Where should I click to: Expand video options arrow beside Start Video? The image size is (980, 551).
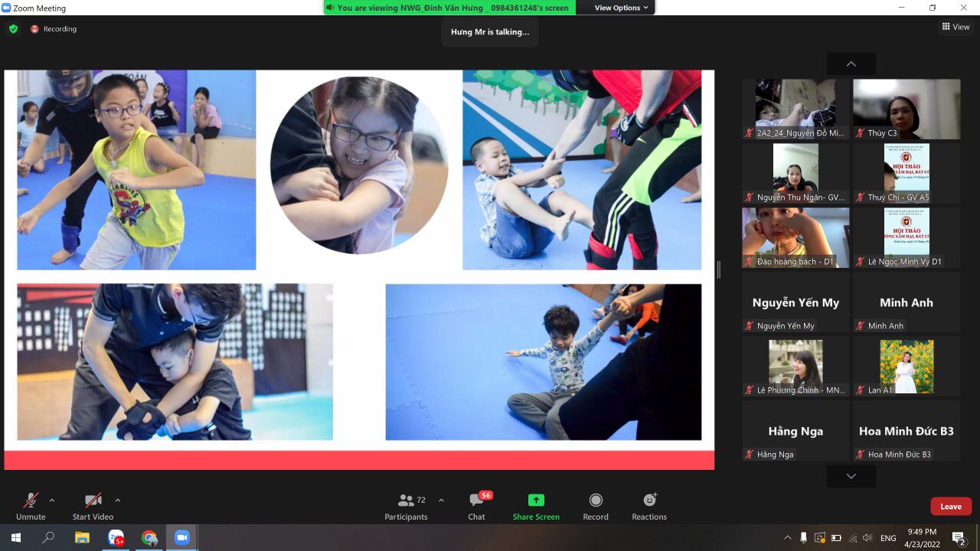coord(117,500)
